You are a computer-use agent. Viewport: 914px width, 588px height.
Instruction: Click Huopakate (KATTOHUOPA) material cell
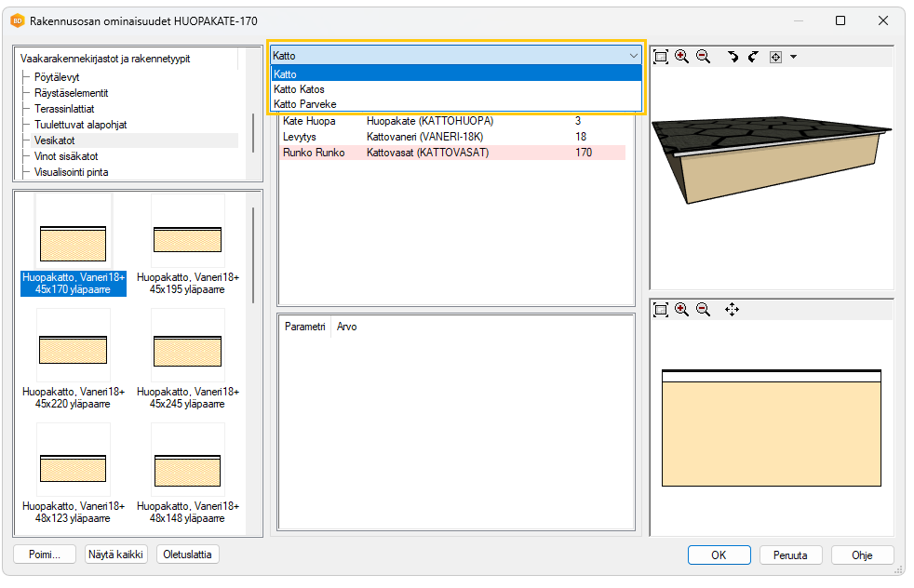pyautogui.click(x=430, y=121)
